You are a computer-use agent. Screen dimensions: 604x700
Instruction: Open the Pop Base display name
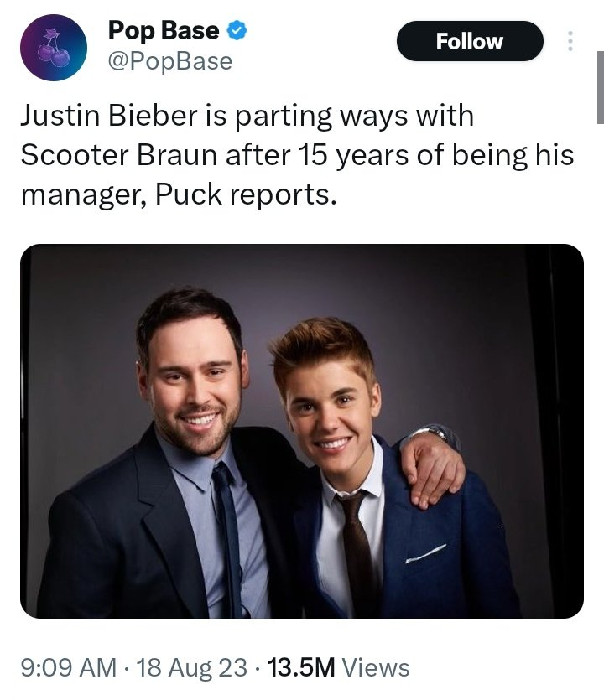coord(164,32)
